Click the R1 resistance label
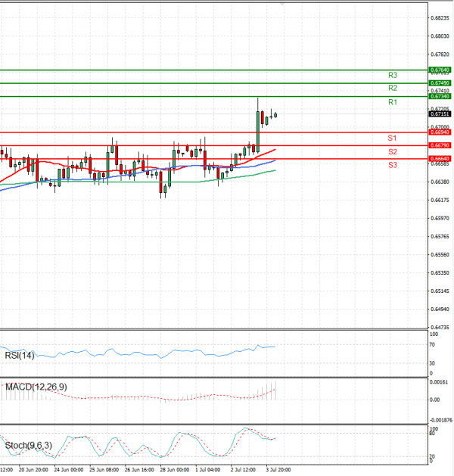 (x=393, y=102)
